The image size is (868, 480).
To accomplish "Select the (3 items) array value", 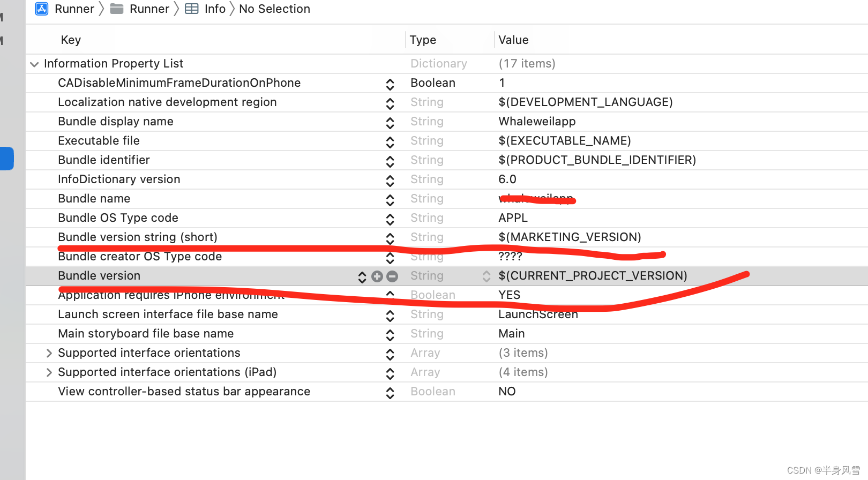I will click(x=523, y=353).
